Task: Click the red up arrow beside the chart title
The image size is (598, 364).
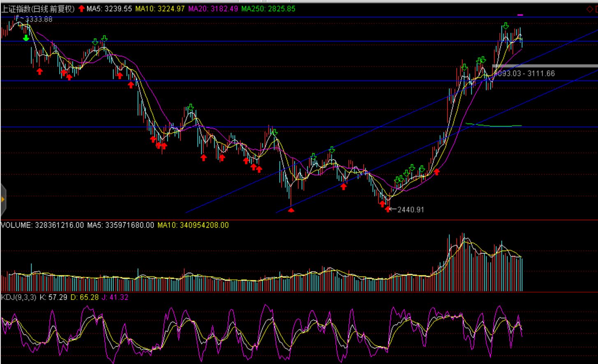Action: coord(81,9)
